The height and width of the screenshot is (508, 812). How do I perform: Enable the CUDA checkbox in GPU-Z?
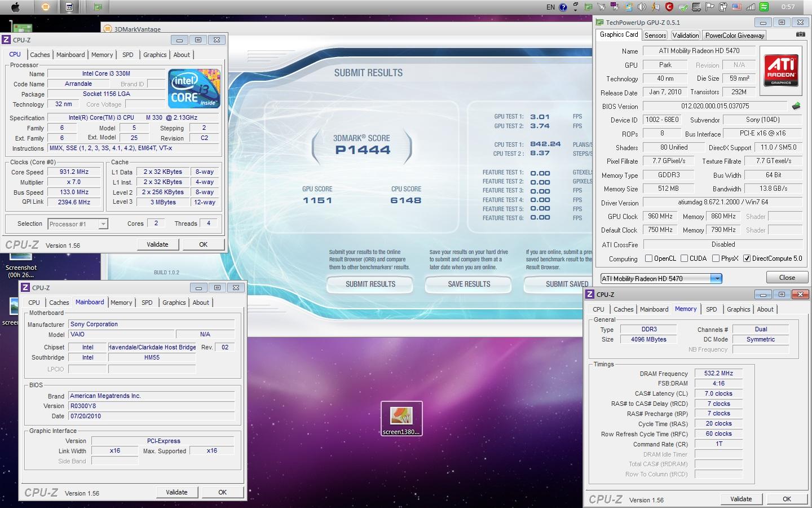[684, 259]
